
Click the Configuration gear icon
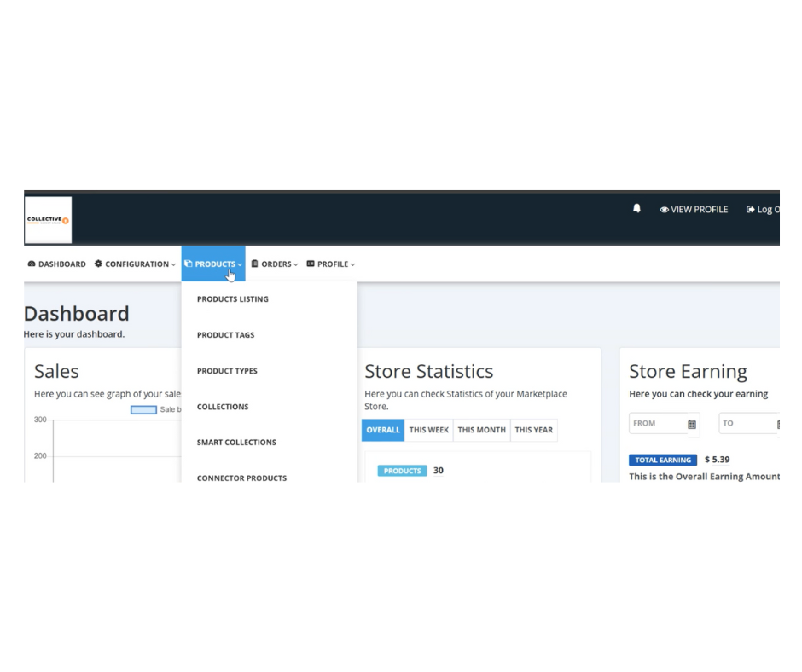pyautogui.click(x=98, y=264)
